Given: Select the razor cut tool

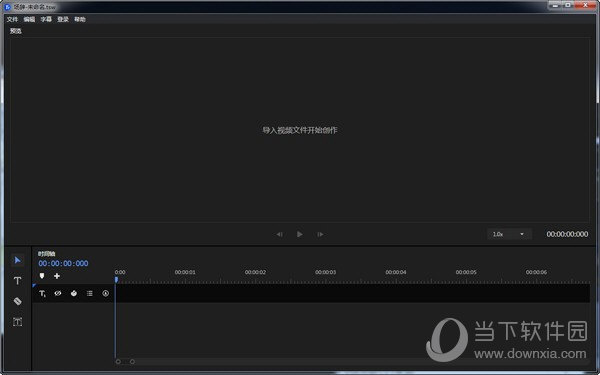Looking at the screenshot, I should click(x=18, y=301).
